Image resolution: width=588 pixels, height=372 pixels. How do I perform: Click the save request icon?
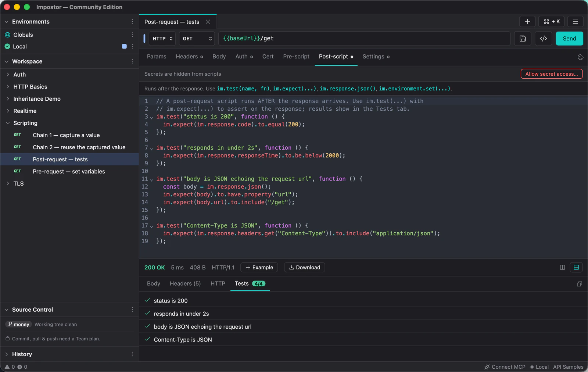[523, 39]
